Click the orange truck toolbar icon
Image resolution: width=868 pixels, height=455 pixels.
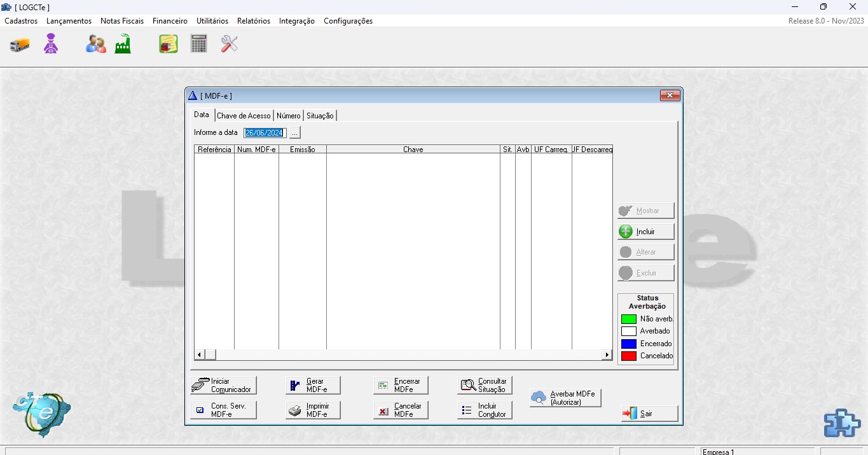click(x=20, y=45)
